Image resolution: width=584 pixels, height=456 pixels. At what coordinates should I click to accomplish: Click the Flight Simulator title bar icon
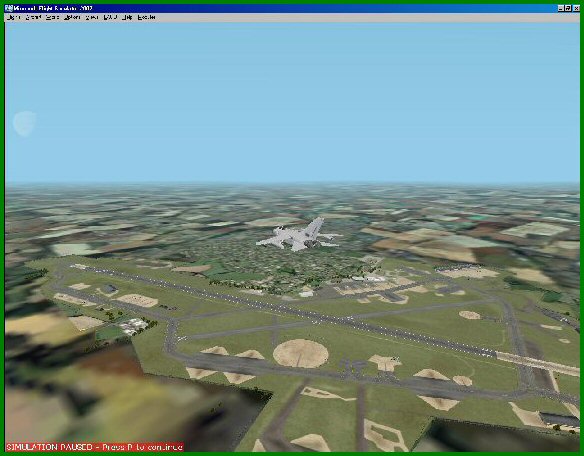(9, 8)
